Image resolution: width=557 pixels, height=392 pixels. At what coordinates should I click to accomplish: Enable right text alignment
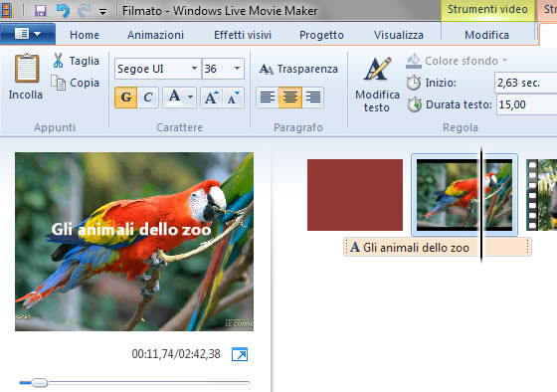[313, 98]
